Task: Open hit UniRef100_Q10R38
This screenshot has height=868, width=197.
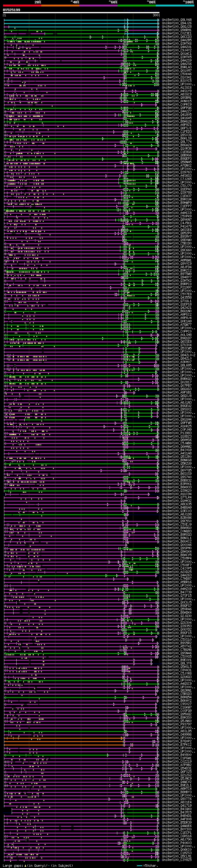Action: coord(177,149)
